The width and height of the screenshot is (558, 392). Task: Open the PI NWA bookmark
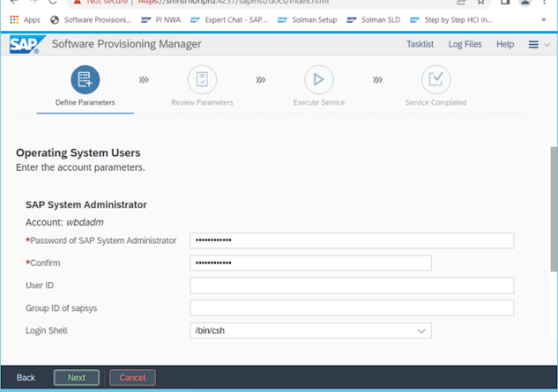click(161, 20)
